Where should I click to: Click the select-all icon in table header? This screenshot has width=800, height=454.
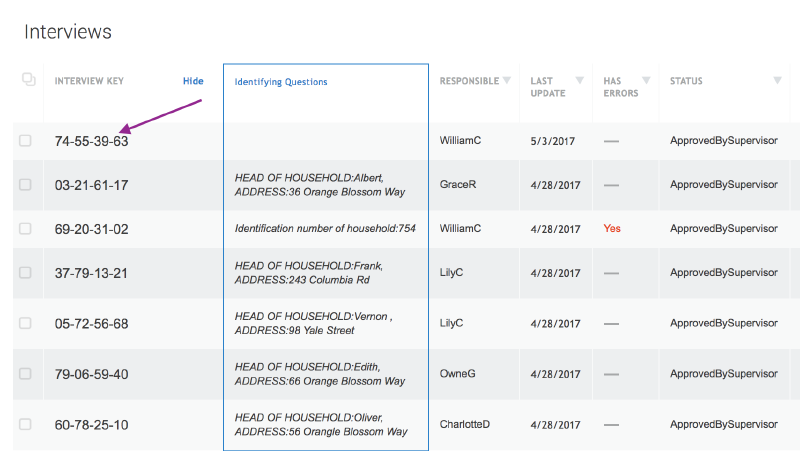click(x=28, y=80)
